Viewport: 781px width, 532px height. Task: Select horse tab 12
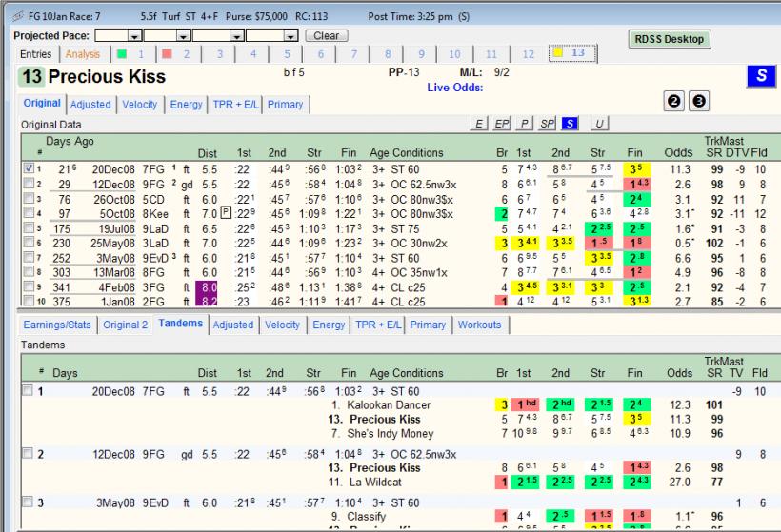pos(529,53)
